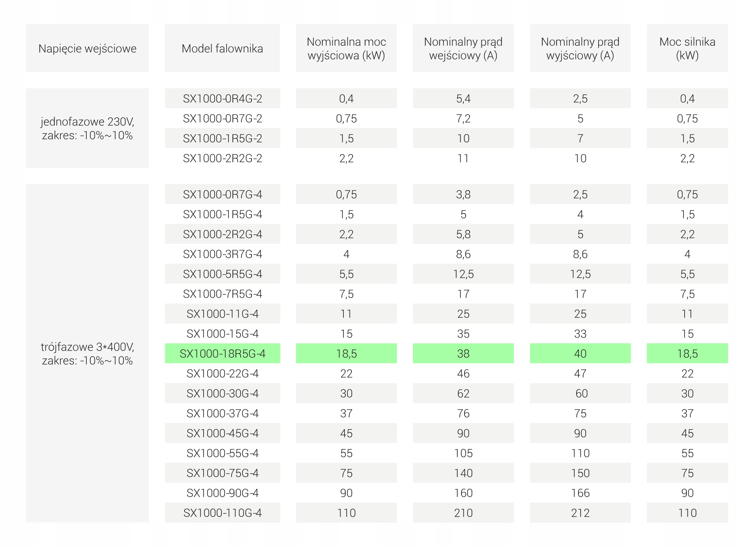The width and height of the screenshot is (756, 548).
Task: Click input current value 210 cell
Action: tap(463, 513)
